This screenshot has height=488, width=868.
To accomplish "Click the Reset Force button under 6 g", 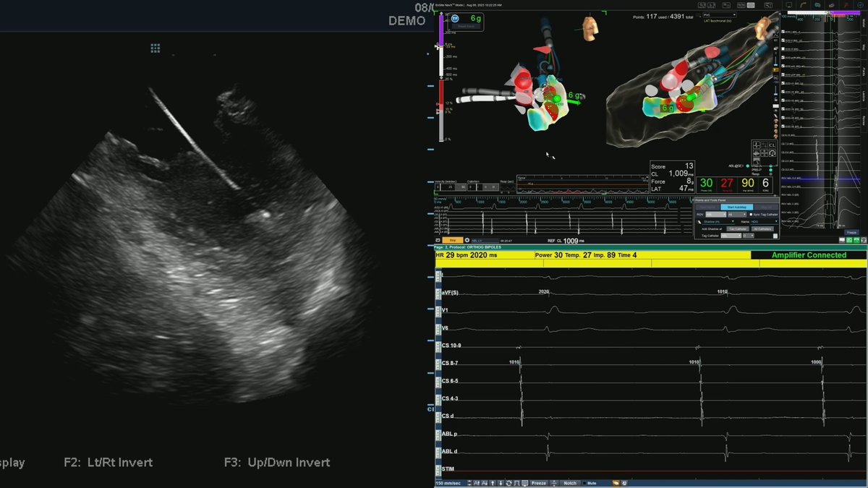I will pyautogui.click(x=466, y=26).
